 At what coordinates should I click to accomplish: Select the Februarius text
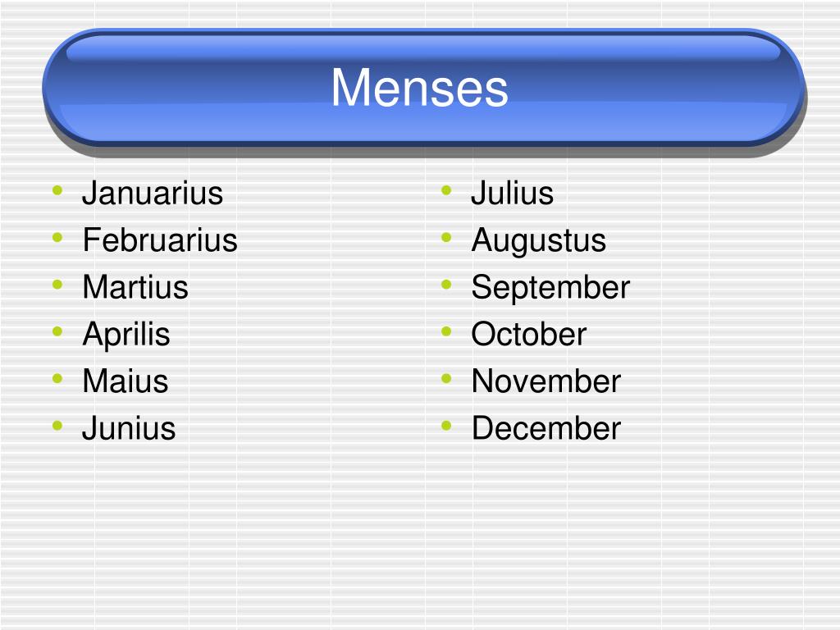(x=160, y=240)
